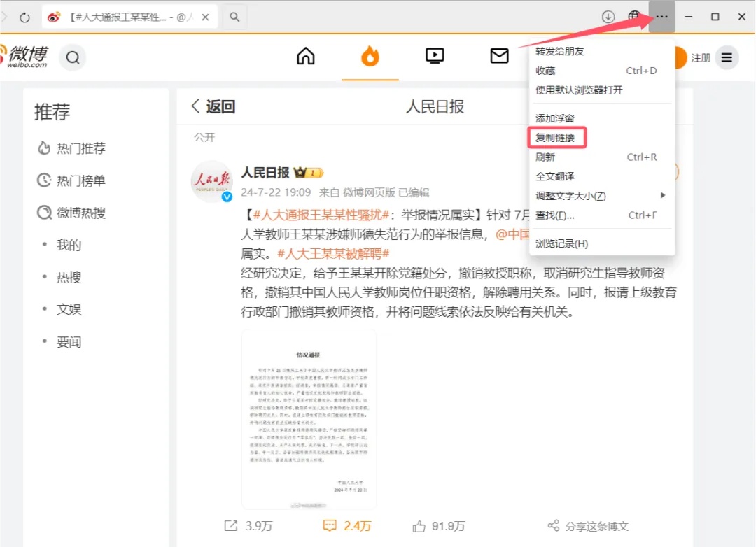
Task: Expand 调整文字大小 submenu
Action: coord(601,196)
